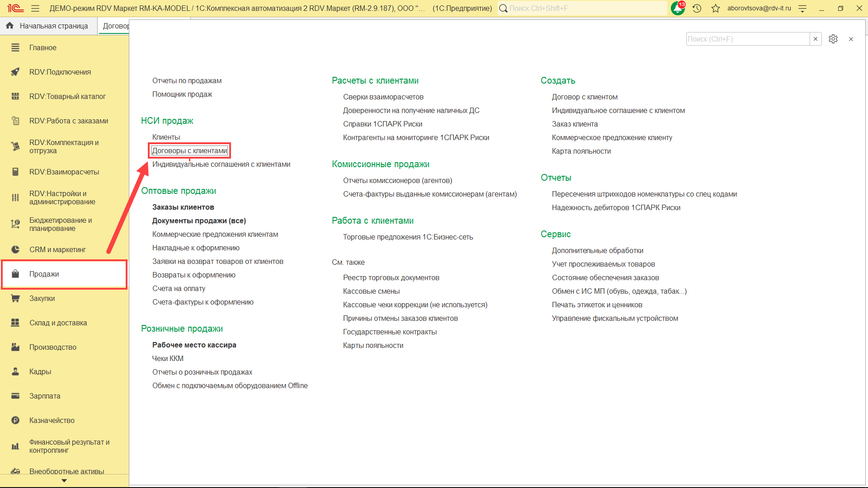Open RDV:Подключения rocket section
The image size is (868, 488).
pyautogui.click(x=60, y=72)
